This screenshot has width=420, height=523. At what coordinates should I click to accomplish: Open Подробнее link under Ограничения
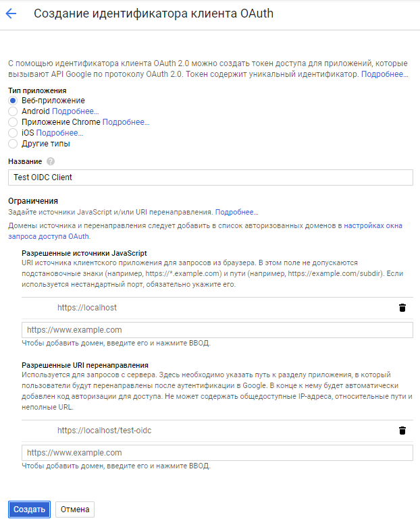pyautogui.click(x=236, y=212)
